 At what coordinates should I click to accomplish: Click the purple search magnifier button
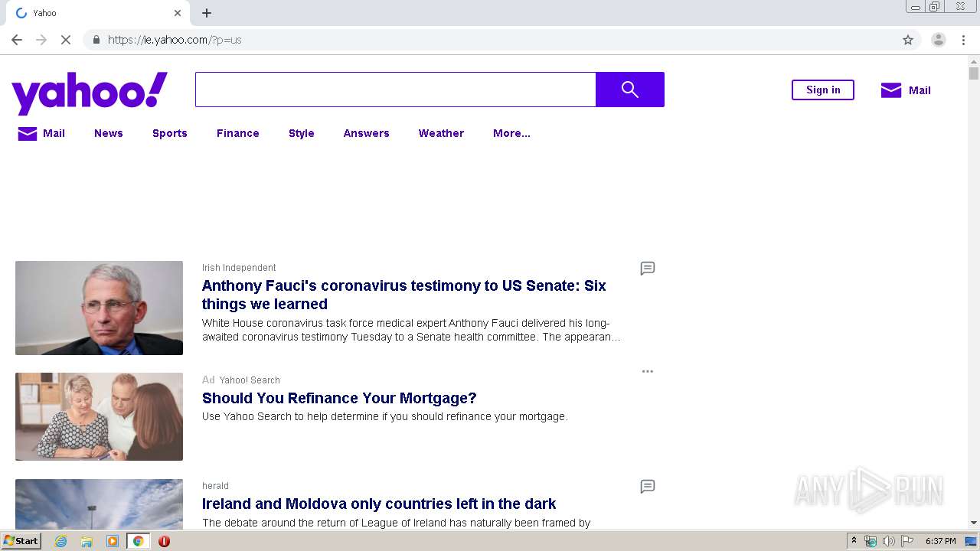630,90
